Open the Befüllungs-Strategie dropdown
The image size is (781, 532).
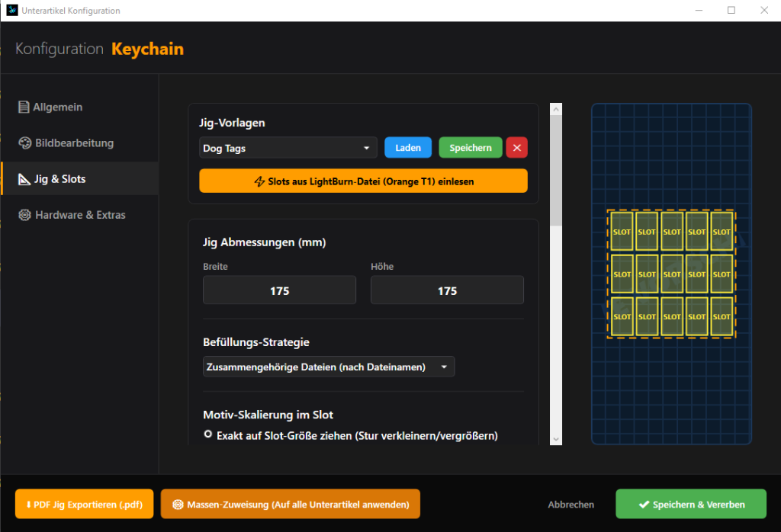[x=329, y=367]
